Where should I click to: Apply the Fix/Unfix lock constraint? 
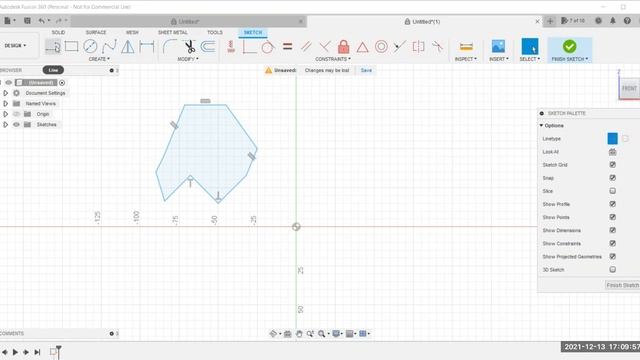pyautogui.click(x=344, y=47)
